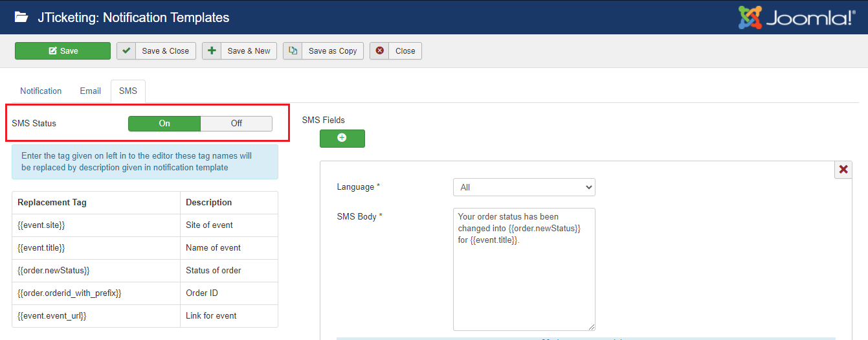The image size is (868, 340).
Task: Click the Save & Close checkmark icon
Action: [126, 51]
